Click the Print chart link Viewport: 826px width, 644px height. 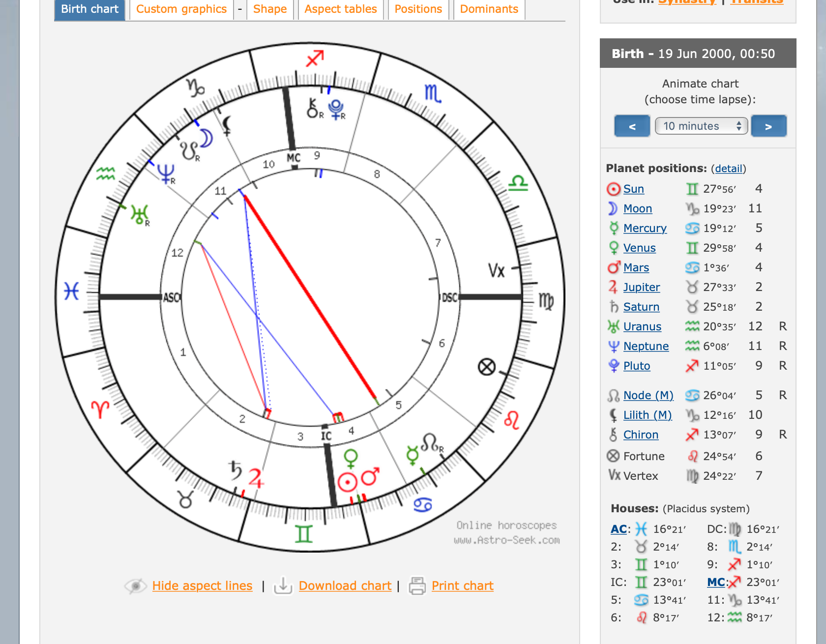point(462,585)
